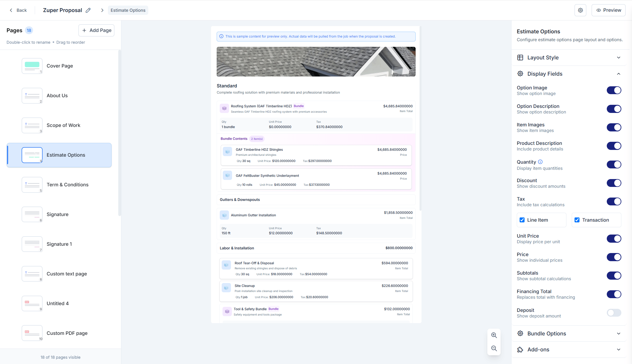Viewport: 632px width, 364px height.
Task: Click the Pages count badge 18
Action: [29, 30]
